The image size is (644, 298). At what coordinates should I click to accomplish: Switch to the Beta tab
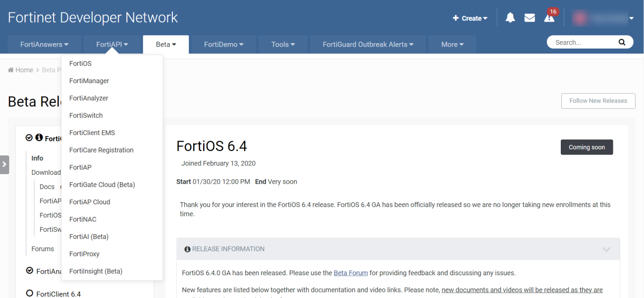coord(165,44)
